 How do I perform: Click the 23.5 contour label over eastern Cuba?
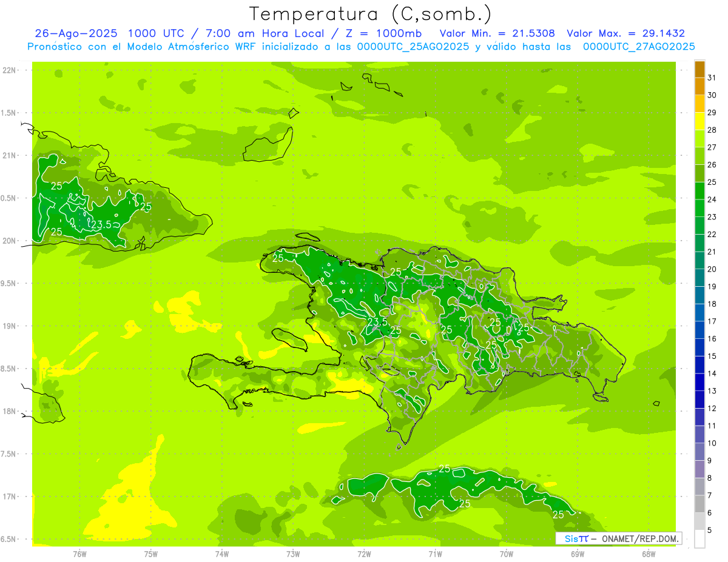pos(101,225)
